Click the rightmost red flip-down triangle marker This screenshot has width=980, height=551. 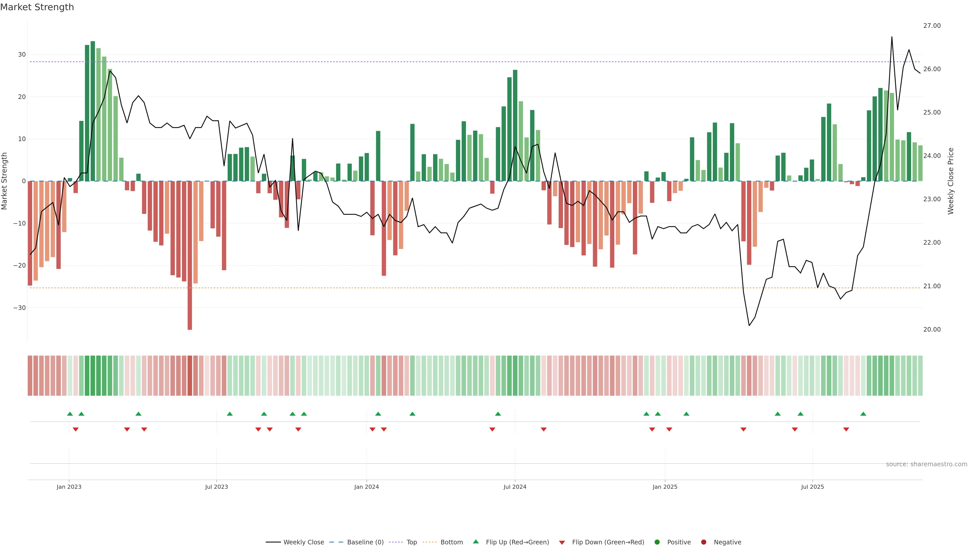[x=846, y=429]
